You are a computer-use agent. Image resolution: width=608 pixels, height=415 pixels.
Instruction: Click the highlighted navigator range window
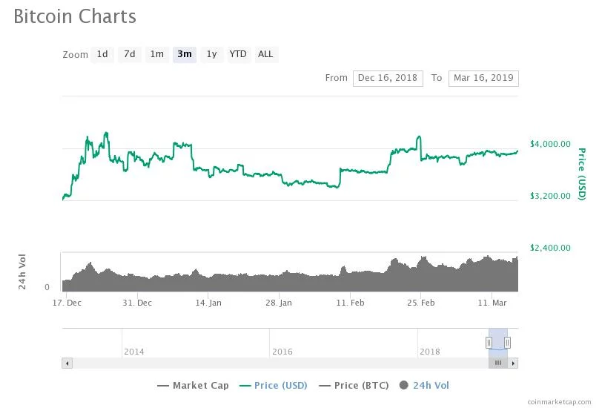498,343
